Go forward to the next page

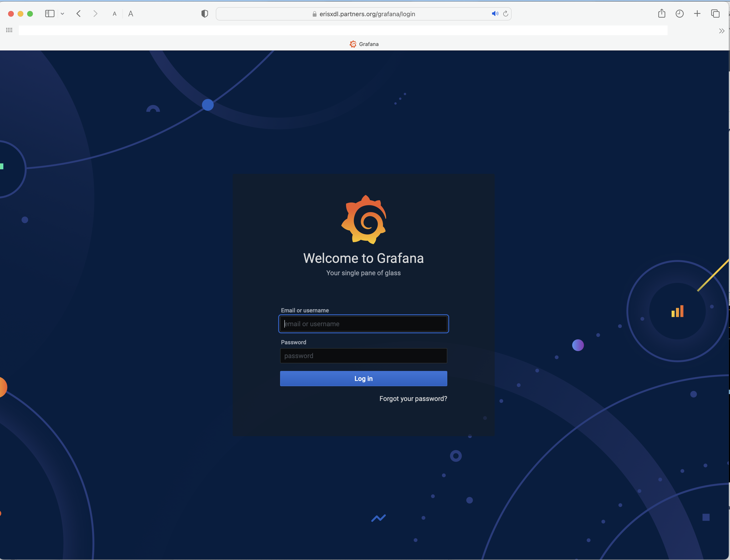95,14
